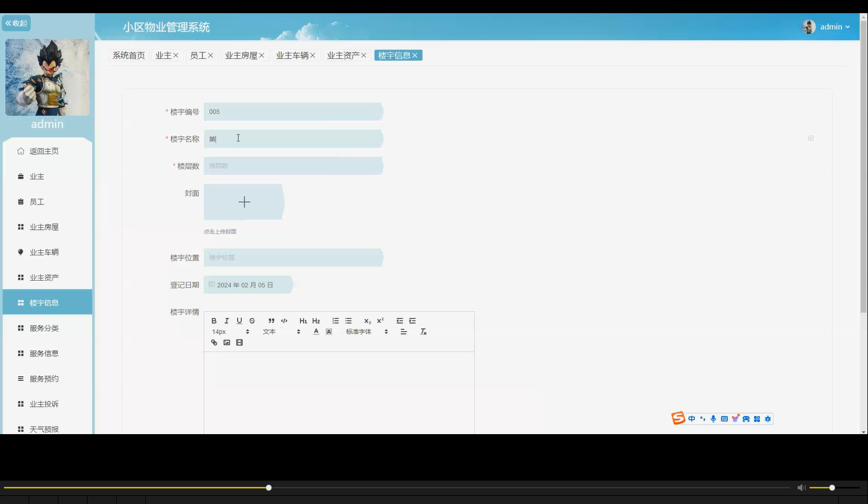Toggle Chinese/English input mode

tap(692, 419)
